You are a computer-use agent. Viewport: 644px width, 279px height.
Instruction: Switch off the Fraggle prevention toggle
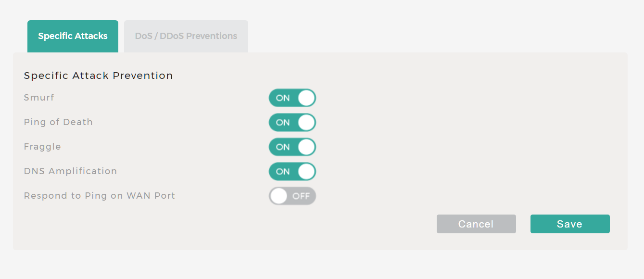[292, 147]
